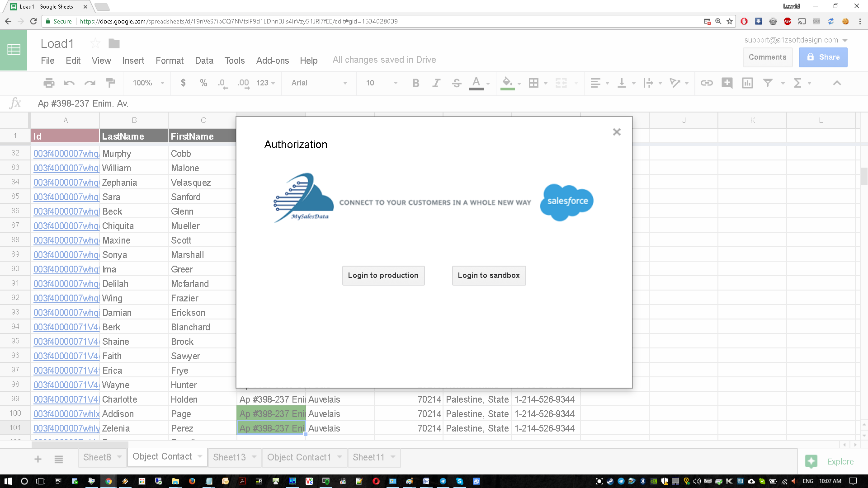
Task: Open File Explorer from the Windows taskbar
Action: tap(175, 481)
